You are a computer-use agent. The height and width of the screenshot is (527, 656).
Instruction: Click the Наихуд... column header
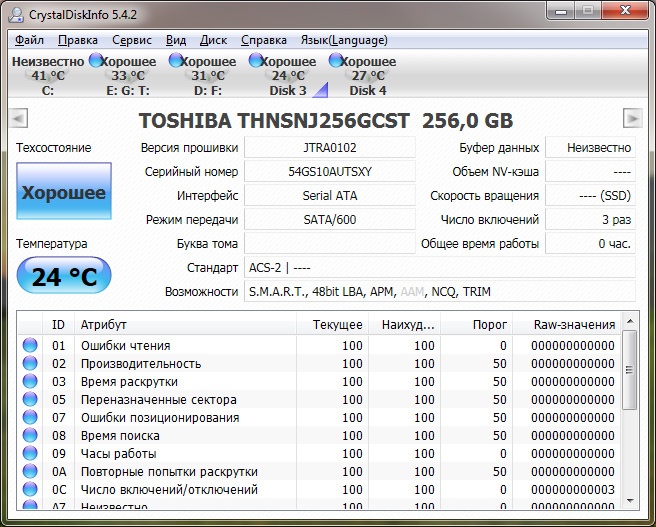click(405, 325)
